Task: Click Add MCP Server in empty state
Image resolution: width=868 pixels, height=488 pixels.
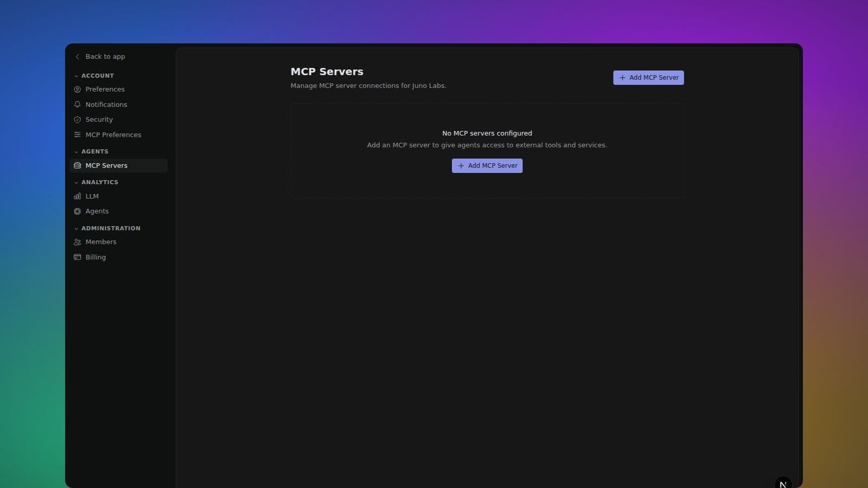Action: click(x=487, y=166)
